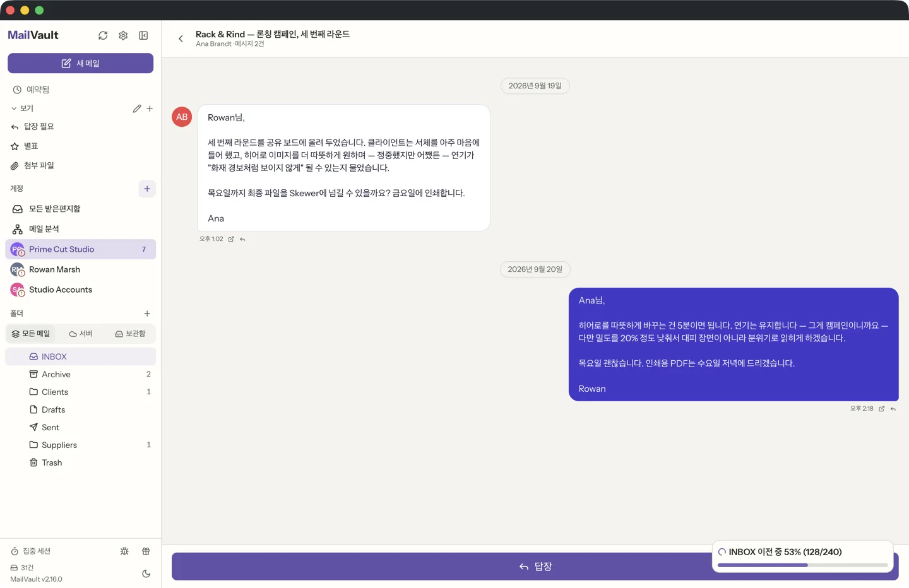The height and width of the screenshot is (588, 909).
Task: Open the Sent folder
Action: pos(81,427)
